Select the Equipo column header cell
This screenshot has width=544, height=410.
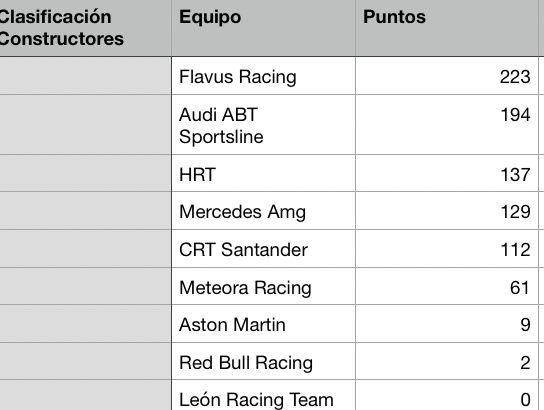[x=263, y=28]
